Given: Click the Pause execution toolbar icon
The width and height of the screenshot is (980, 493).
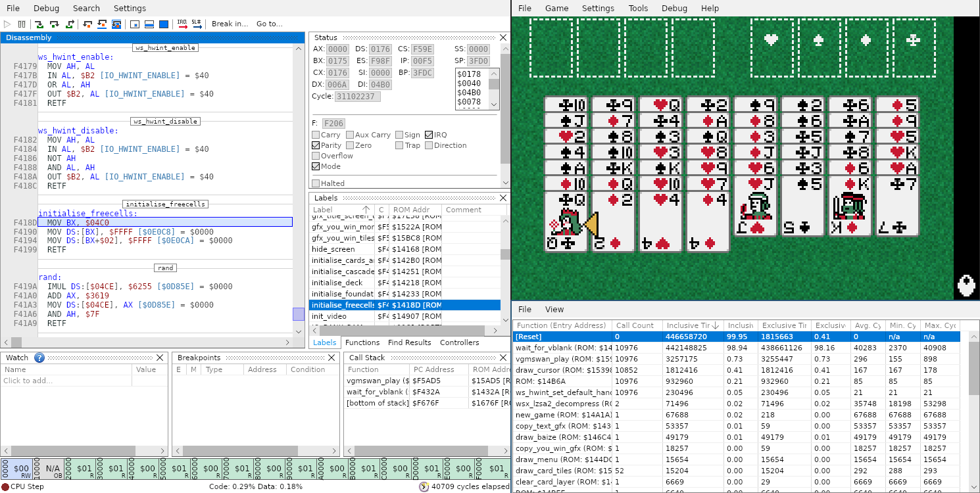Looking at the screenshot, I should point(21,24).
